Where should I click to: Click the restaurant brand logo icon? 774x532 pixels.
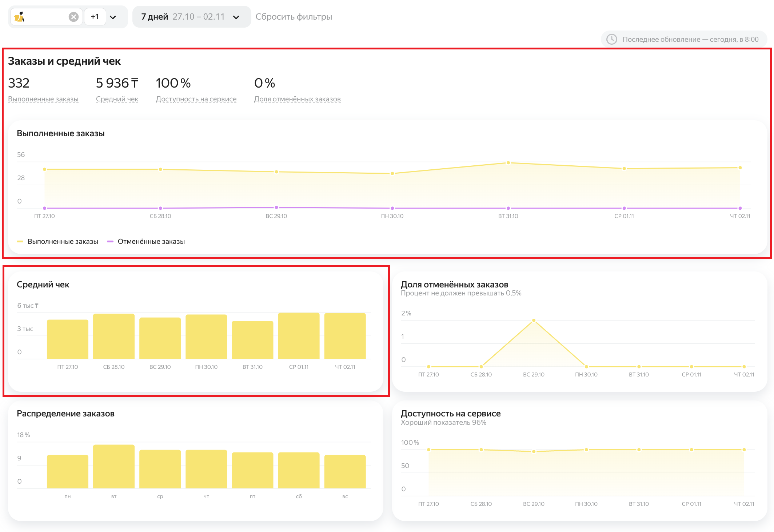click(x=19, y=17)
